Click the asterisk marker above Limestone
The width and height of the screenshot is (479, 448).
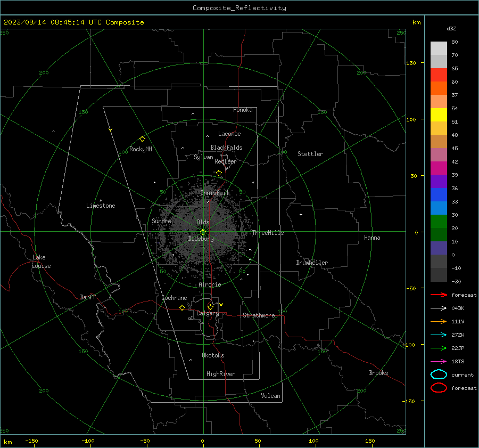101,201
